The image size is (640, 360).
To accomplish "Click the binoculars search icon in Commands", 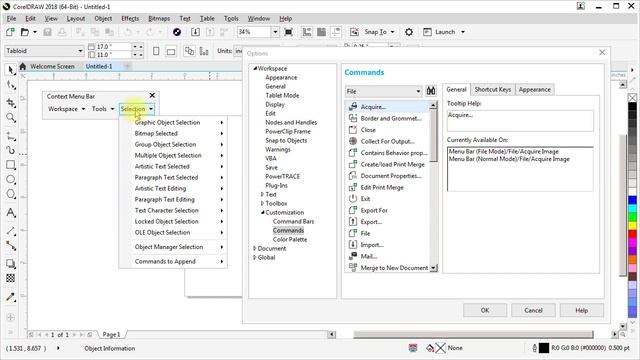I will [x=431, y=91].
